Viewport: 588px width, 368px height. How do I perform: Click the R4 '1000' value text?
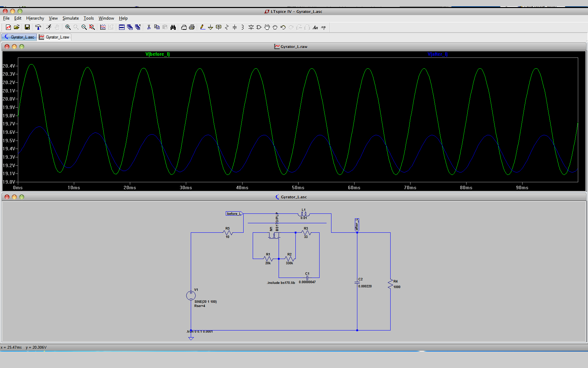[x=397, y=287]
